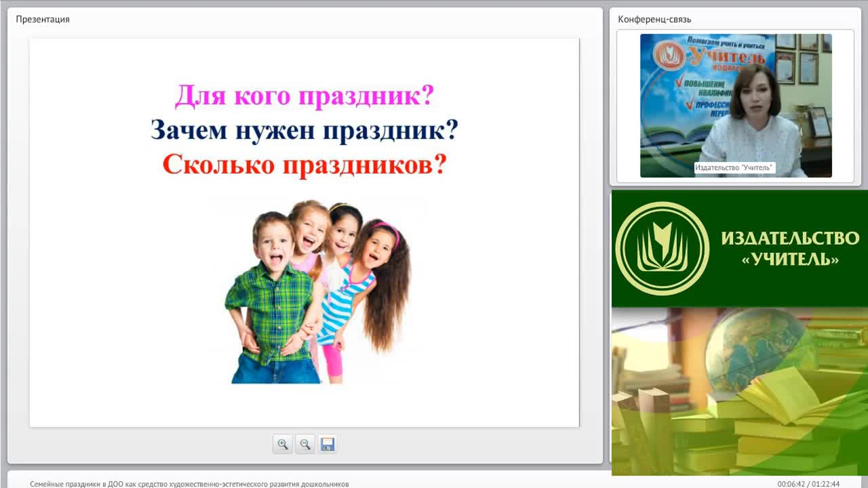
Task: Click the globe and books banner image
Action: pyautogui.click(x=740, y=391)
